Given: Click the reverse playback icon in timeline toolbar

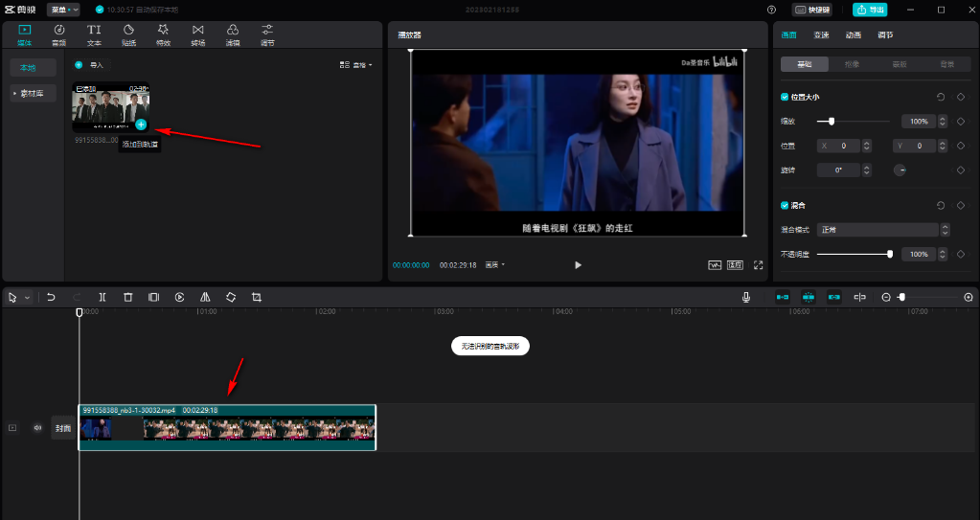Looking at the screenshot, I should coord(179,298).
